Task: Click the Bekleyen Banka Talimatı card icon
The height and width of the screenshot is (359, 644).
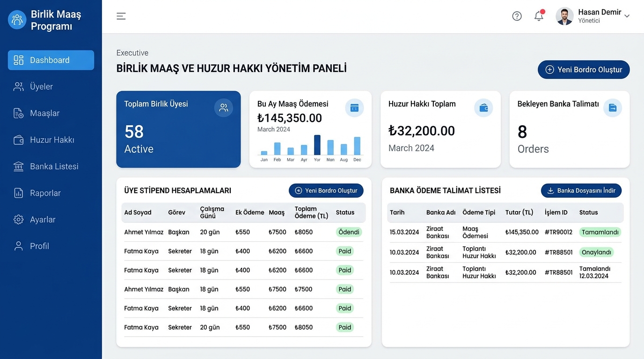Action: 612,108
